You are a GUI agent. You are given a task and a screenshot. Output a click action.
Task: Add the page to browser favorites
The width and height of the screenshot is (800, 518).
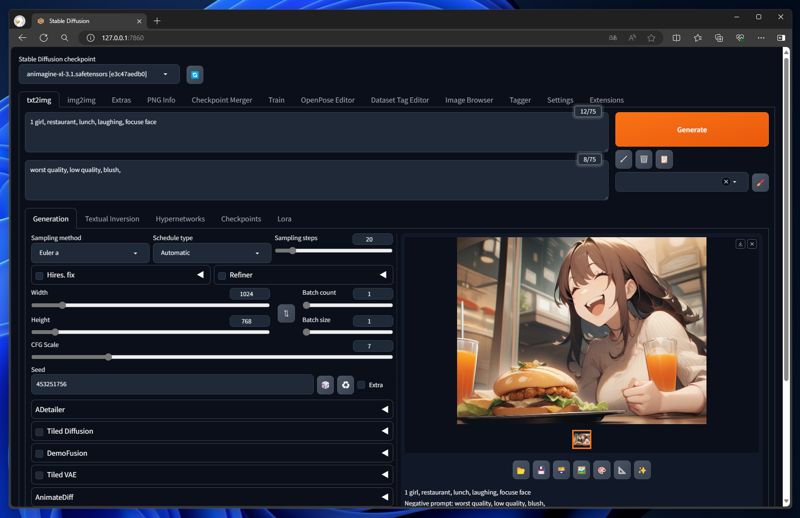(x=652, y=38)
